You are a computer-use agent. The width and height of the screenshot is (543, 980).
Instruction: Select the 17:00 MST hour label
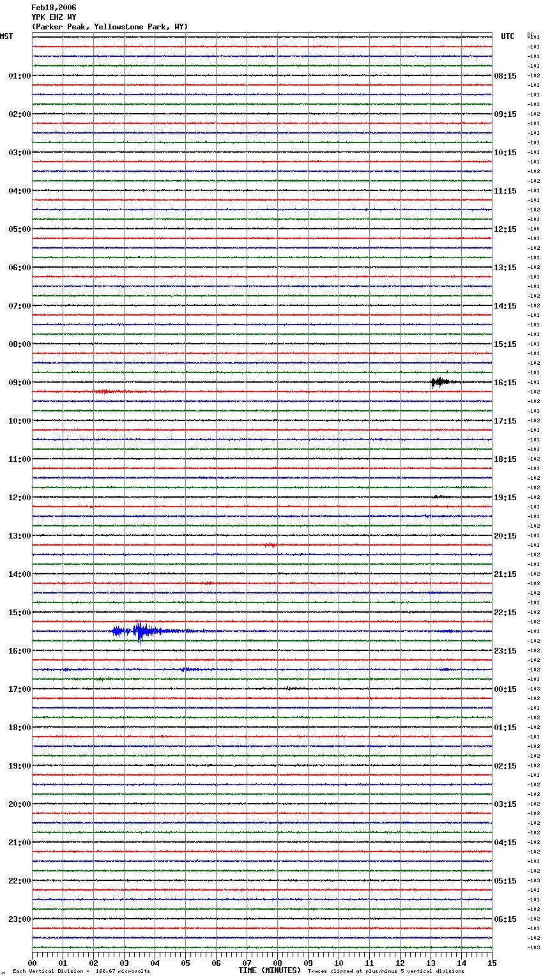point(20,689)
